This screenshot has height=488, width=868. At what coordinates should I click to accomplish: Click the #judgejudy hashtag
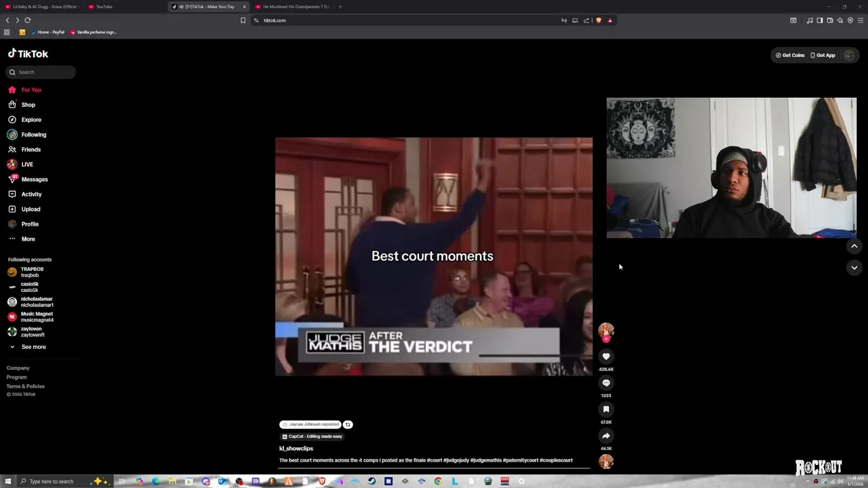coord(456,460)
